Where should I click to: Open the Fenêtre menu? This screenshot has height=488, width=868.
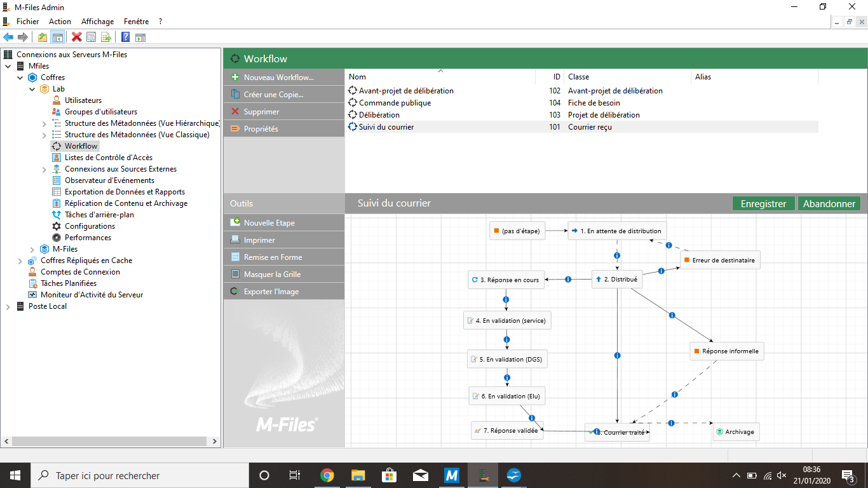coord(136,22)
